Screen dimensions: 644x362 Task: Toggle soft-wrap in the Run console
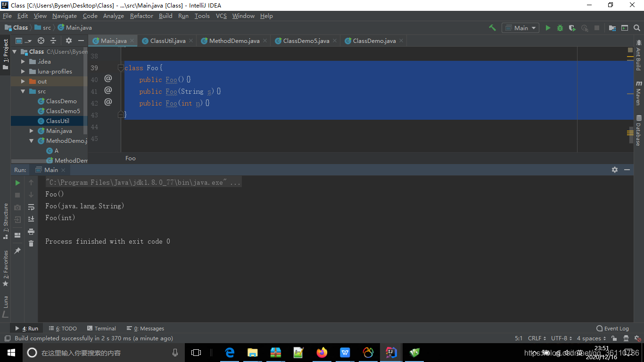[31, 206]
